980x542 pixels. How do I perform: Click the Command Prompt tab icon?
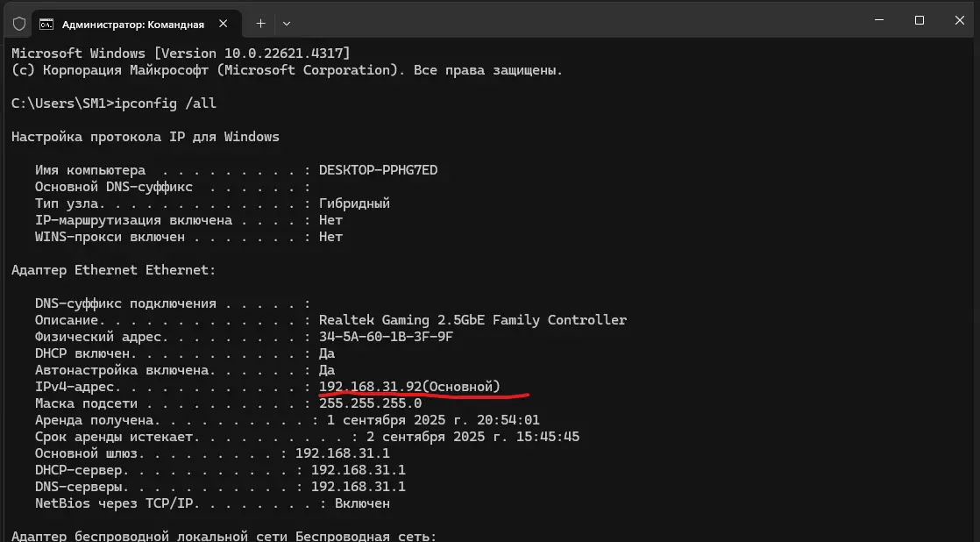[x=46, y=23]
